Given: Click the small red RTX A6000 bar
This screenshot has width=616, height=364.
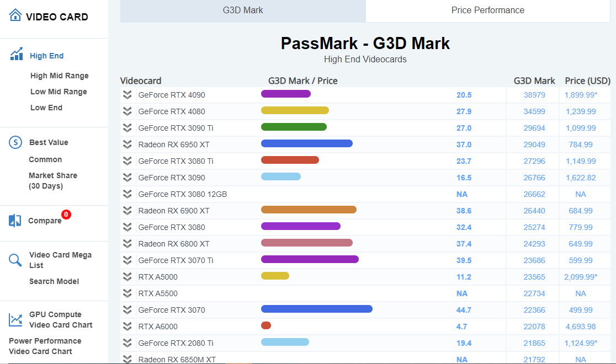Looking at the screenshot, I should [266, 325].
